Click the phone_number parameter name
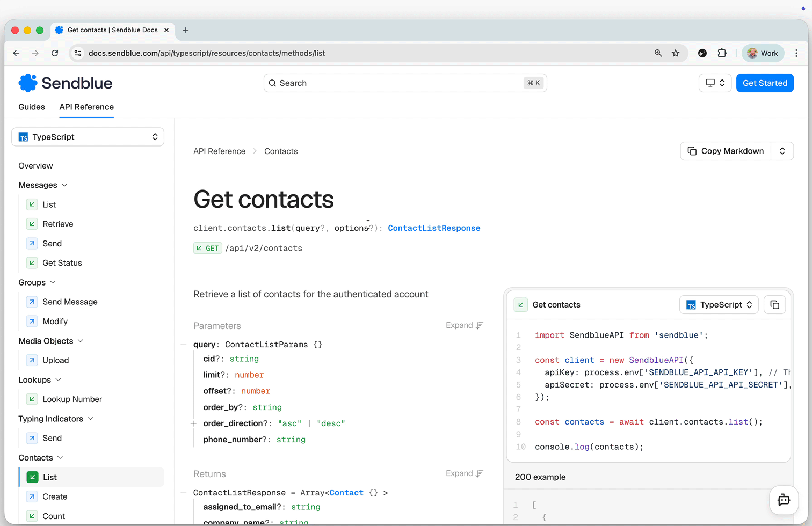 [233, 440]
